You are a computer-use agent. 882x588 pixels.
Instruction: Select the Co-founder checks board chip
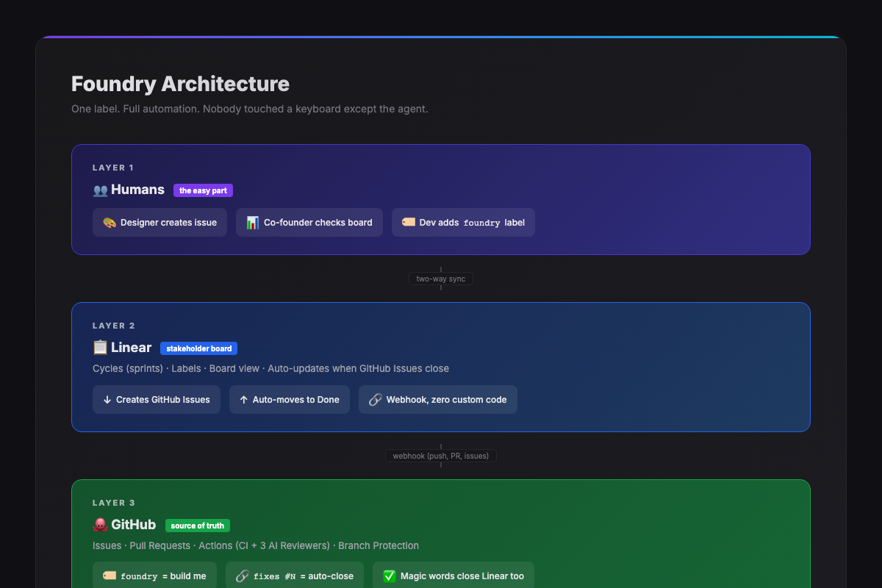(x=309, y=223)
